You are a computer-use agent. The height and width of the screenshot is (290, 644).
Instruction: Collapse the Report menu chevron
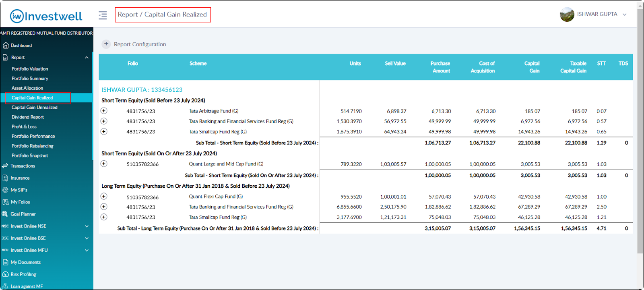coord(87,58)
